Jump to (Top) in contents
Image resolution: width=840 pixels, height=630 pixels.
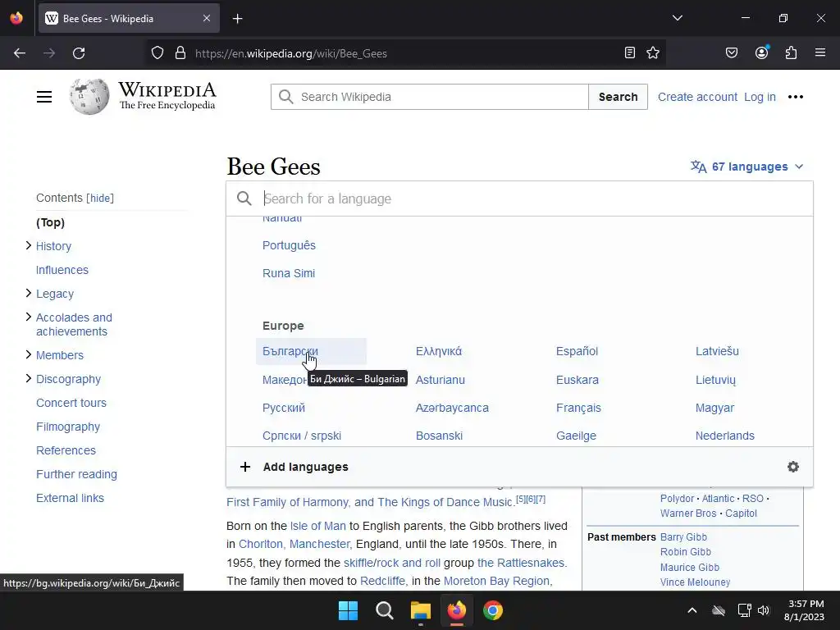click(50, 222)
